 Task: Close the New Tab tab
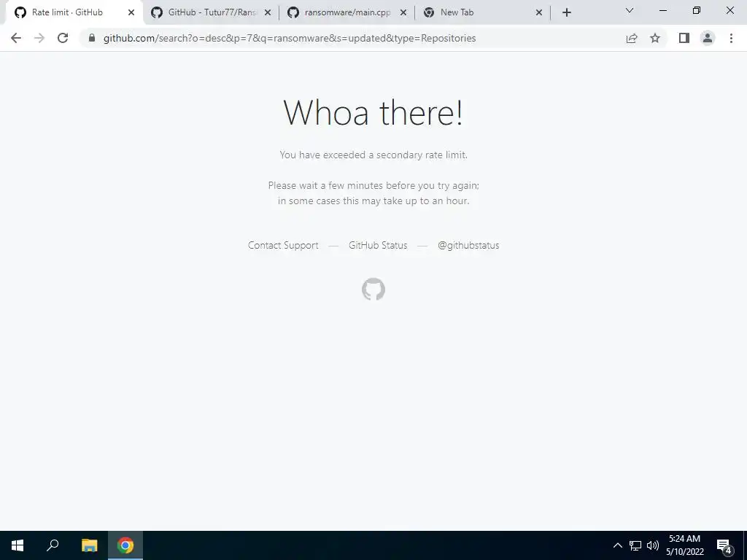539,13
